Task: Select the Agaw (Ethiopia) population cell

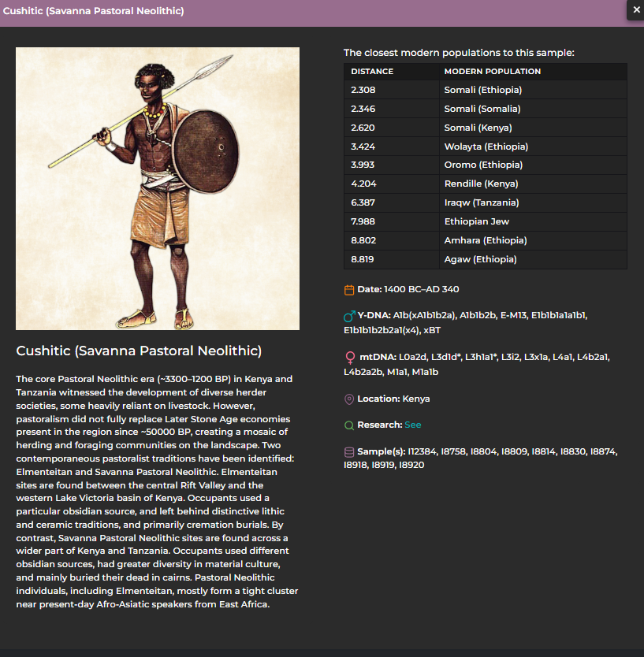Action: pyautogui.click(x=534, y=259)
